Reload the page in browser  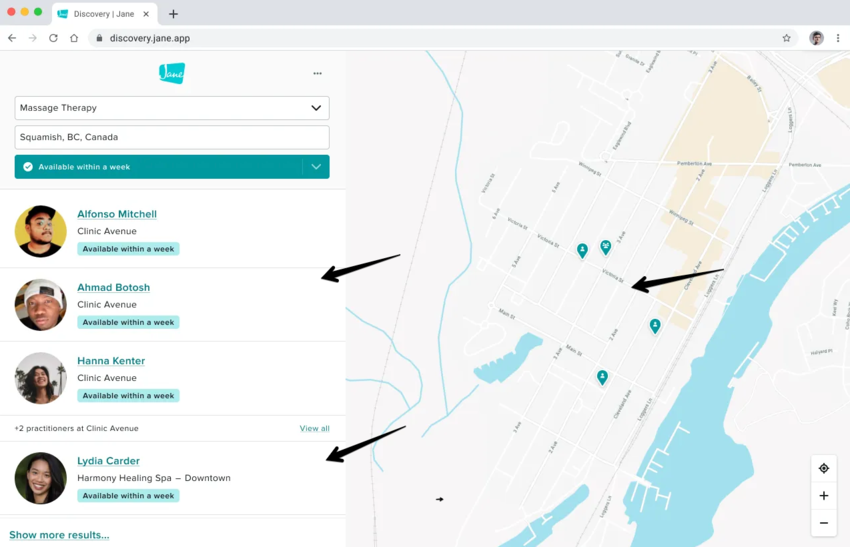coord(53,38)
